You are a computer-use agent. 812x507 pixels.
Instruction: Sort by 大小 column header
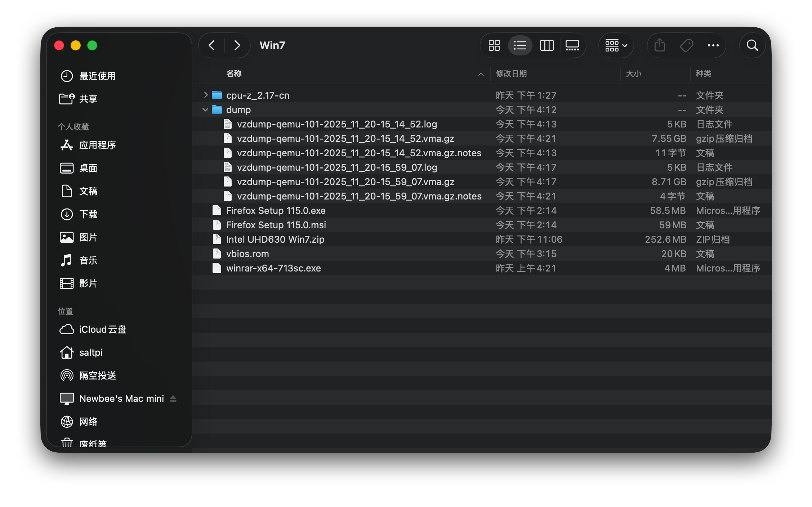click(x=633, y=73)
